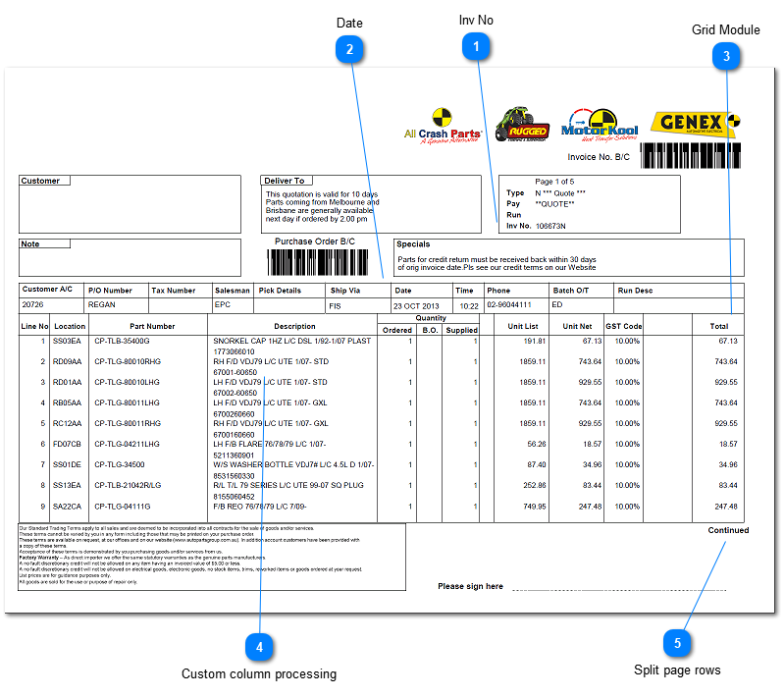Image resolution: width=784 pixels, height=697 pixels.
Task: Click location SS03EA
Action: coord(67,342)
